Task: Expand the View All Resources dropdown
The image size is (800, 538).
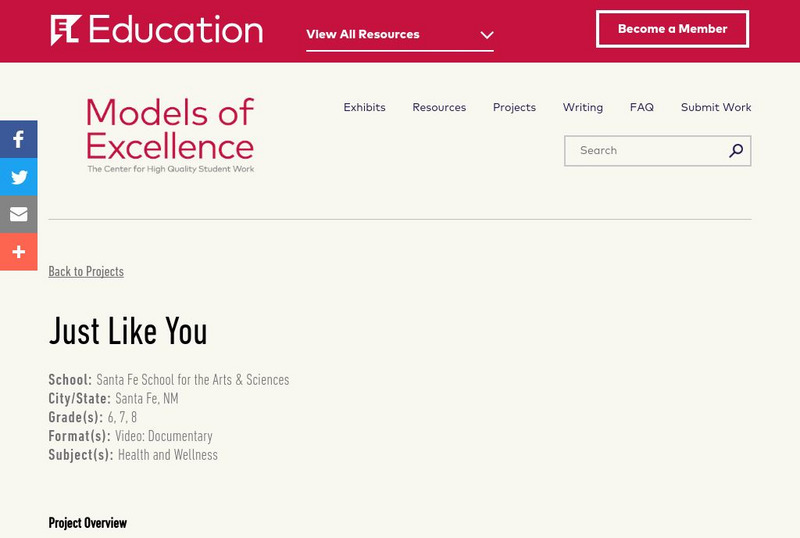Action: [x=363, y=34]
